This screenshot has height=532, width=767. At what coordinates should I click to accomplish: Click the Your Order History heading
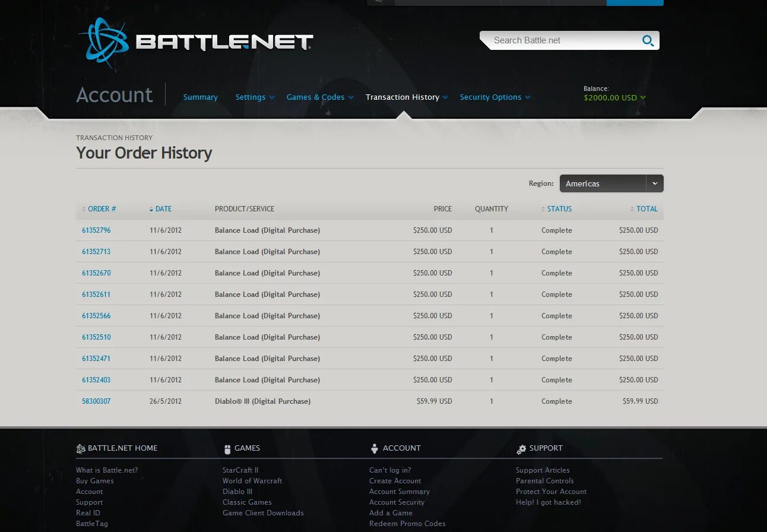144,153
